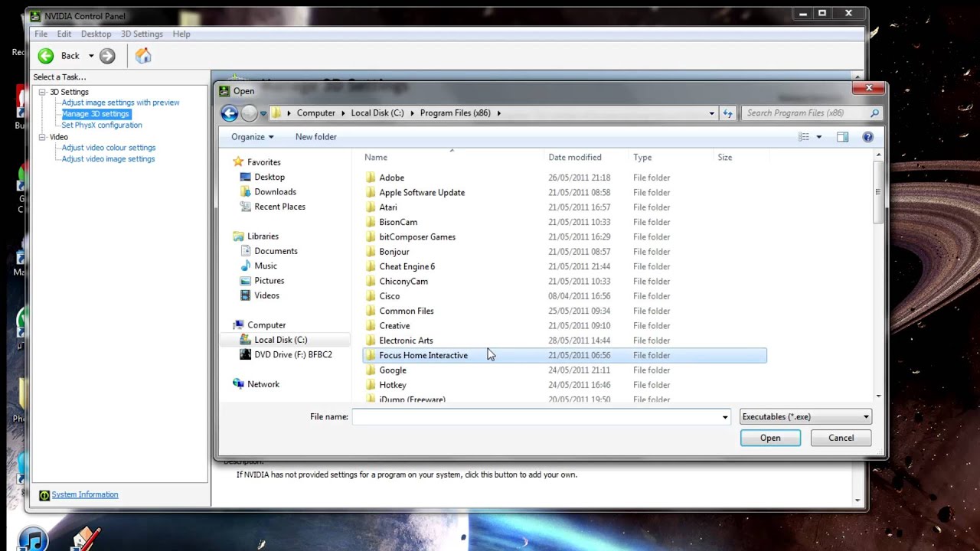Open the Edit menu

point(64,34)
